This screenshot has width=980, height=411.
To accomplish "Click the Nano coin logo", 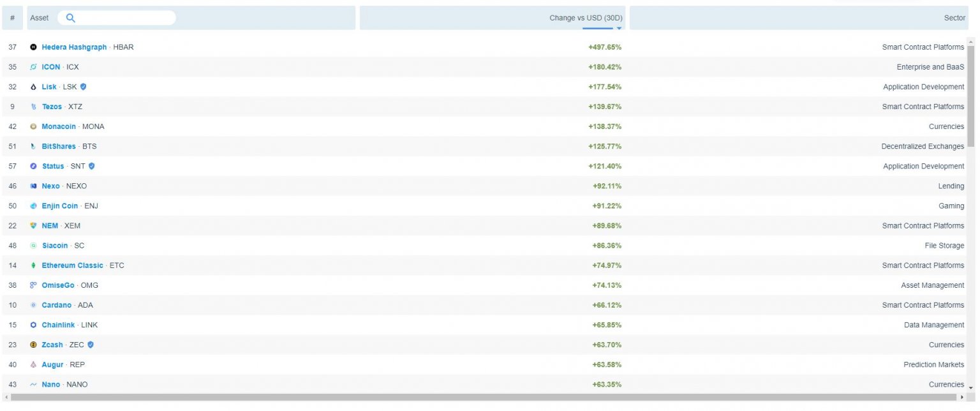I will pos(34,384).
